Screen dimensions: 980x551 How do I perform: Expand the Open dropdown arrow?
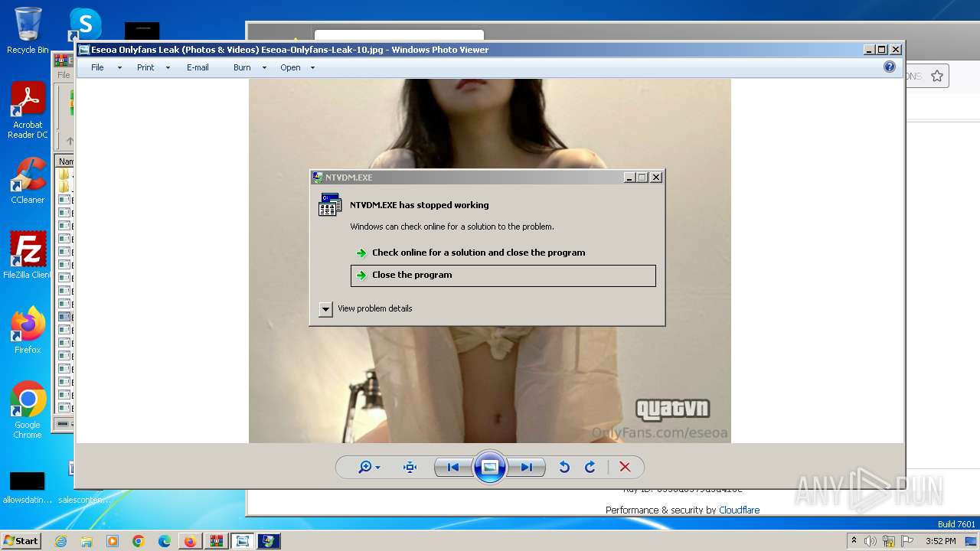tap(312, 67)
